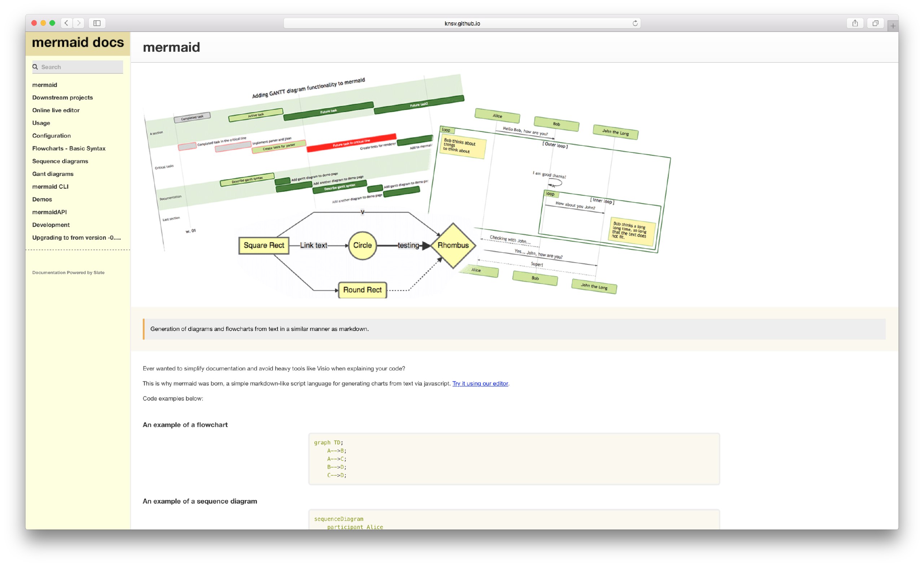
Task: Click the Ever wanted to simplify documentation paragraph
Action: [274, 368]
